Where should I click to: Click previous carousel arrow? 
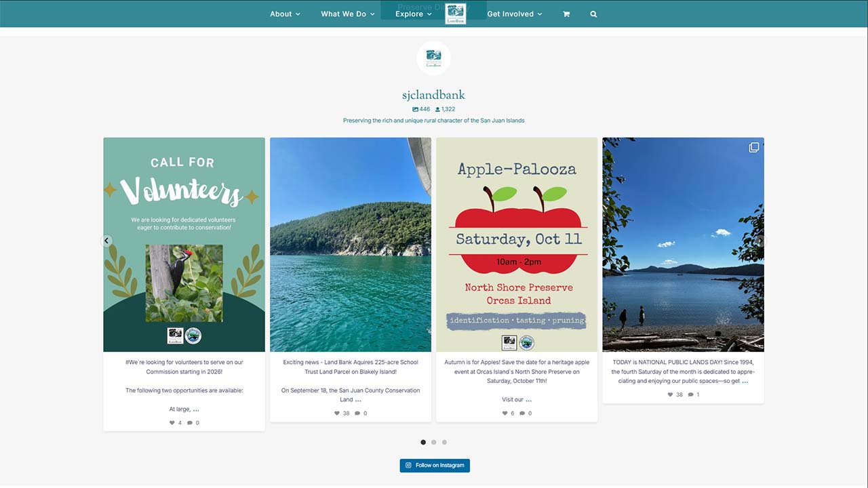click(106, 241)
